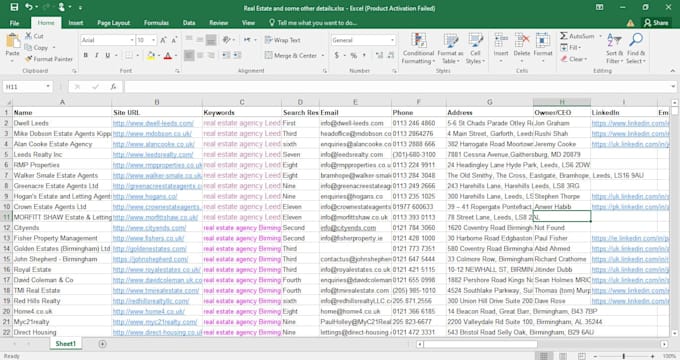680x360 pixels.
Task: Open Sort & Filter menu
Action: 615,48
